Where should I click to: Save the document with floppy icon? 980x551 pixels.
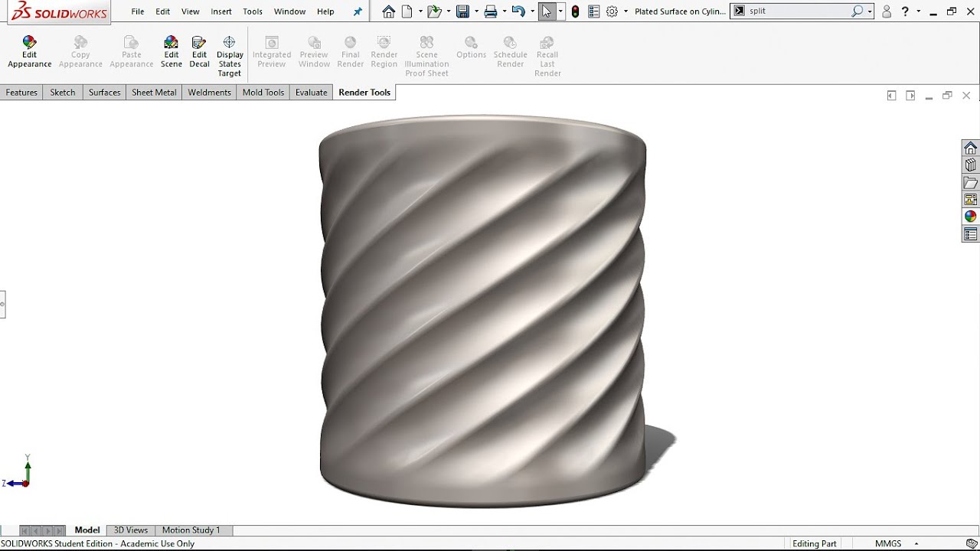(x=462, y=11)
